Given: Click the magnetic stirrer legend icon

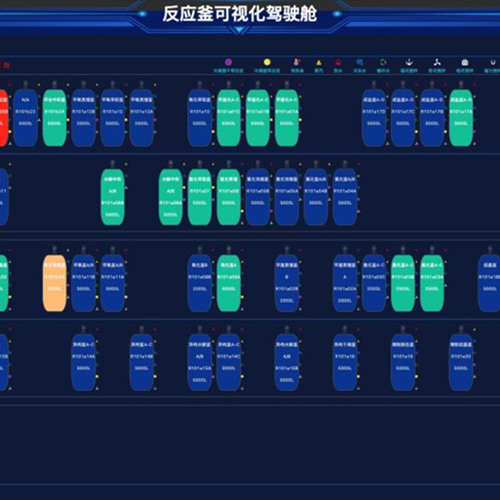Looking at the screenshot, I should (493, 62).
